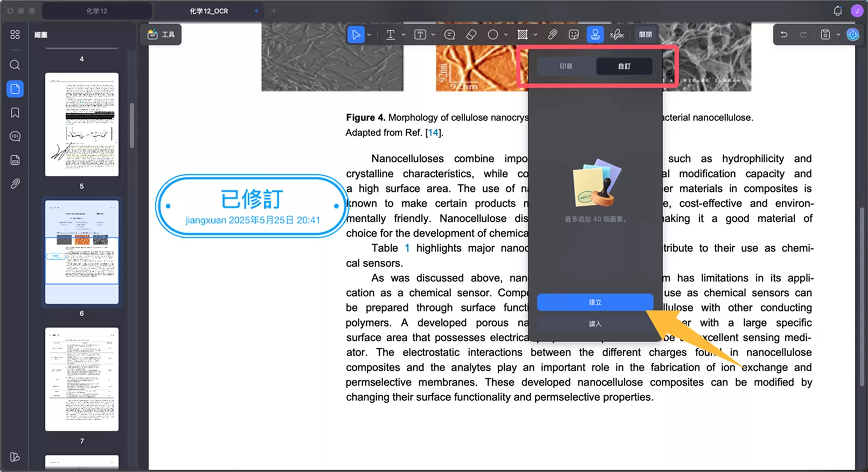Select the attachment paperclip tool

coord(552,34)
